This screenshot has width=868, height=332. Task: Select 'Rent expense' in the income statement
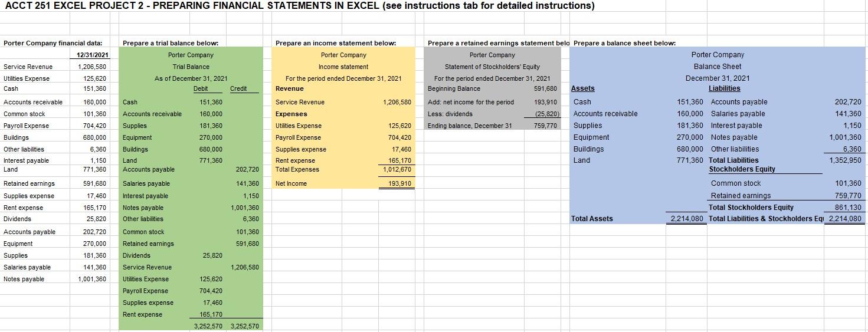(x=295, y=160)
